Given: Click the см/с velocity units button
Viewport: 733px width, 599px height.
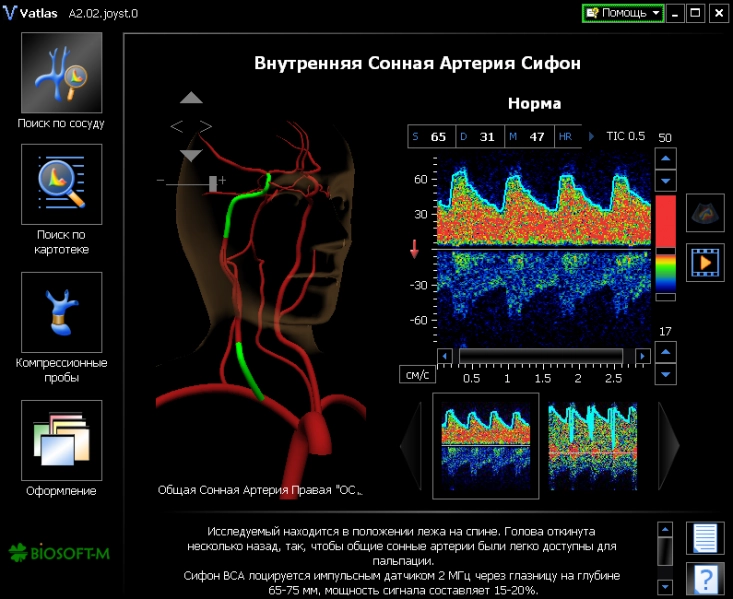Looking at the screenshot, I should click(x=415, y=375).
